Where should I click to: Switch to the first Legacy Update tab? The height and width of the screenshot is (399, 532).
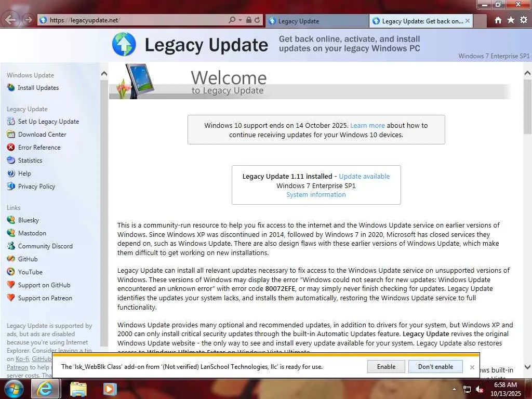pyautogui.click(x=316, y=21)
